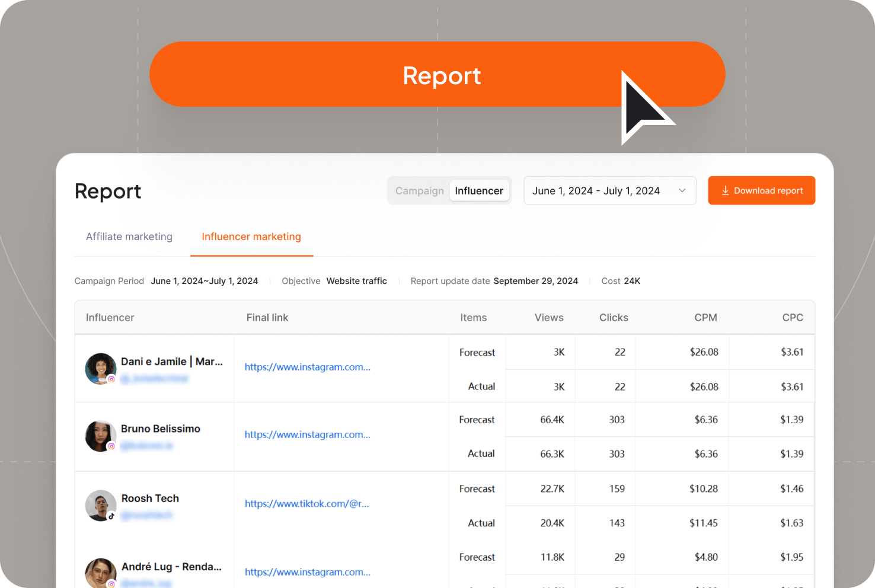Click the '$11.45' CPM cell
Image resolution: width=875 pixels, height=588 pixels.
704,523
